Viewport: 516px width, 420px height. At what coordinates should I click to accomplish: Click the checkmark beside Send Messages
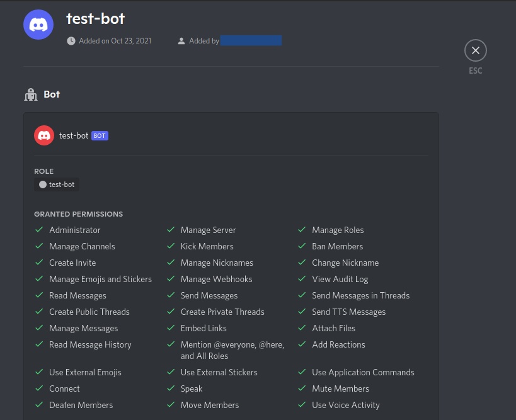click(171, 295)
